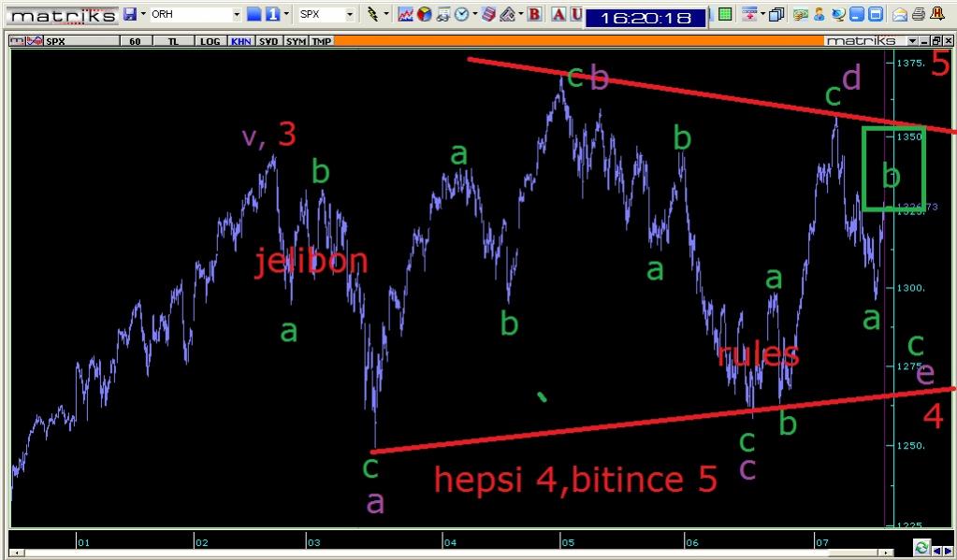Viewport: 957px width, 560px height.
Task: Click the TMP button on chart bar
Action: [x=321, y=42]
